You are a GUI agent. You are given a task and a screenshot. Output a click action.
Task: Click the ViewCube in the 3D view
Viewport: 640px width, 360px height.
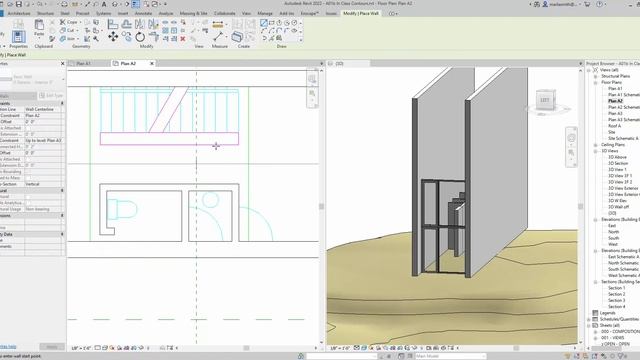(545, 100)
